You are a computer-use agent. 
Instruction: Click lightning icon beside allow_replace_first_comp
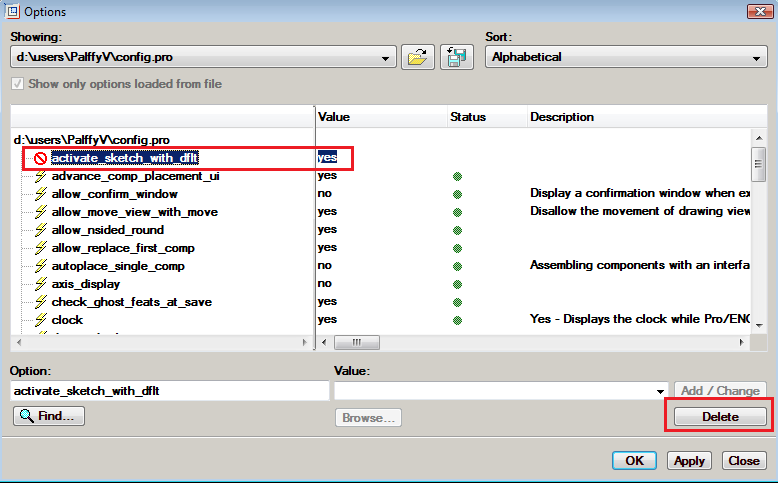(x=40, y=248)
